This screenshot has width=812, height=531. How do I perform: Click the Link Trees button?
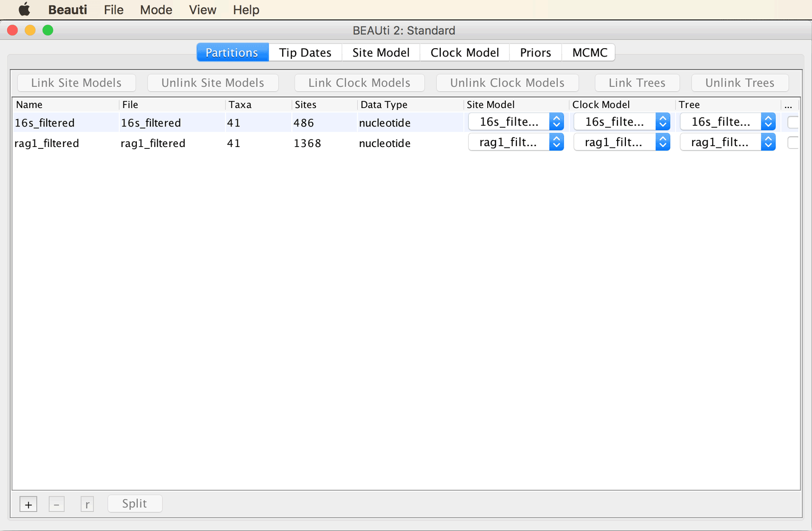(x=637, y=83)
